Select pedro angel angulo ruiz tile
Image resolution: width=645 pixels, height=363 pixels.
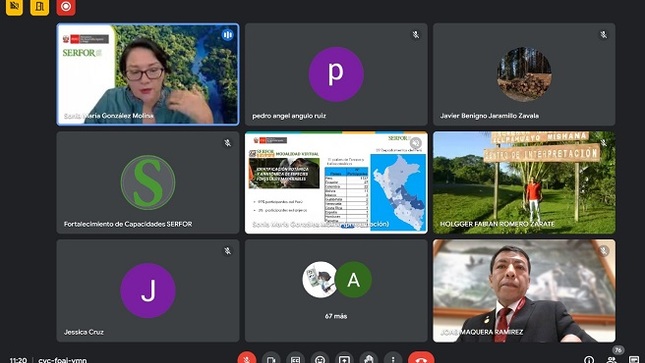tap(336, 74)
